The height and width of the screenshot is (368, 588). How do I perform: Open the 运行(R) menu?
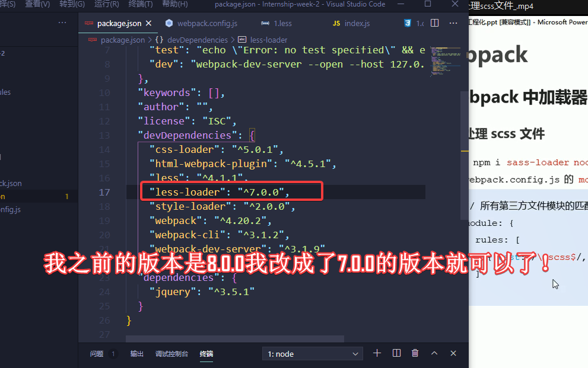[x=106, y=4]
